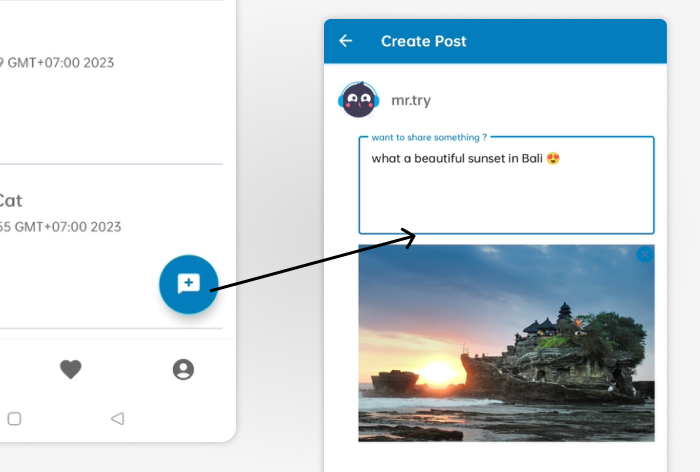Viewport: 700px width, 472px height.
Task: Click the Create Post title
Action: click(x=423, y=41)
